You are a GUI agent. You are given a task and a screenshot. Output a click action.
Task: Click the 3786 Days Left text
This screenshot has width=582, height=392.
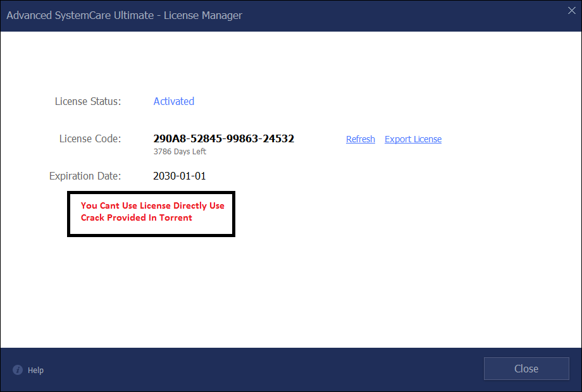(x=180, y=151)
